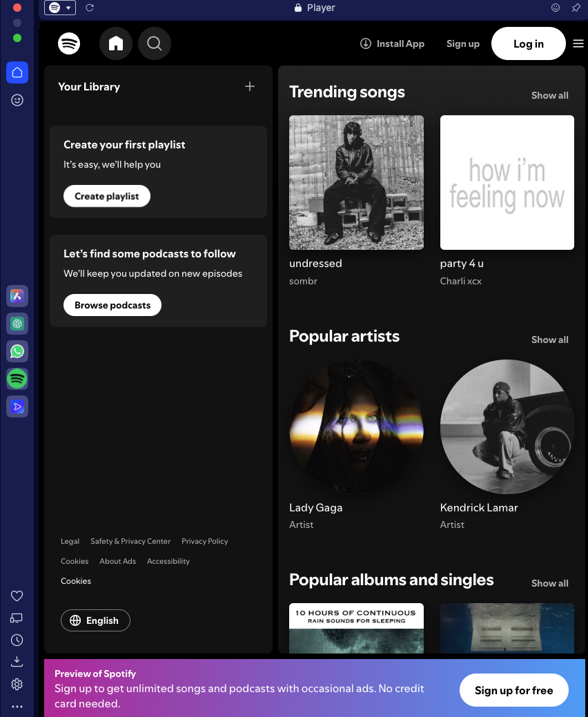Viewport: 588px width, 717px height.
Task: Click the Kendrick Lamar name label
Action: pyautogui.click(x=479, y=508)
